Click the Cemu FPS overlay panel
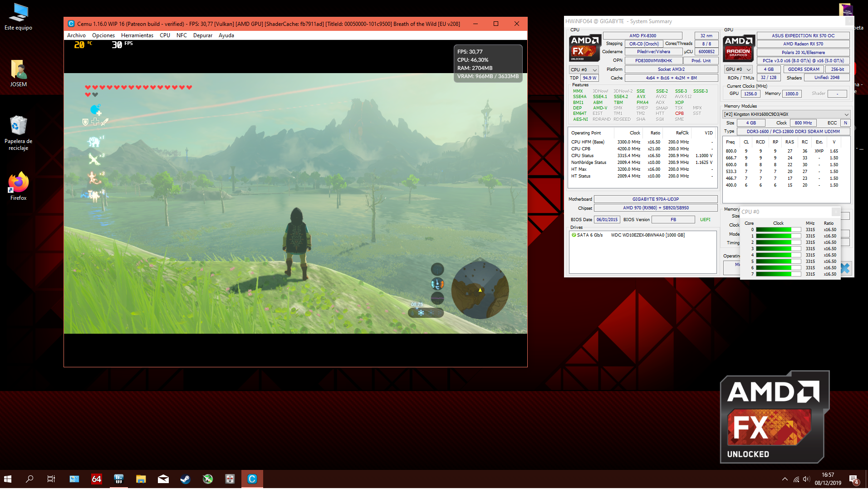This screenshot has height=489, width=868. [488, 64]
